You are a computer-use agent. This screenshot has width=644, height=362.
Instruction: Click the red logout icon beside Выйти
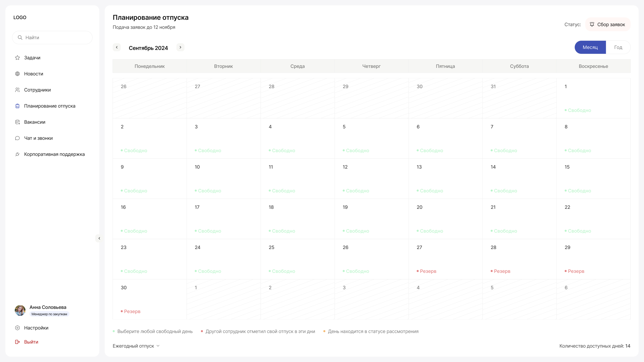point(17,342)
